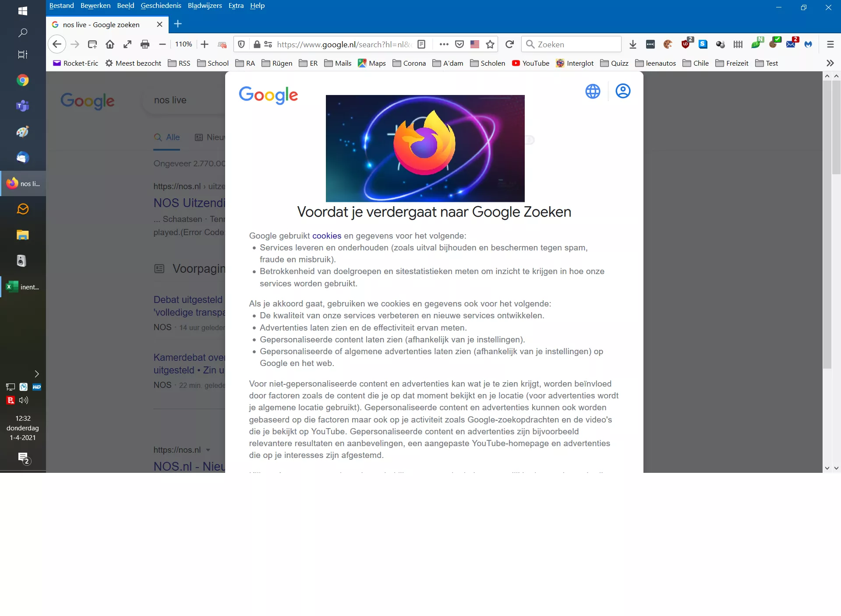
Task: Open the uBlock Origin extension icon
Action: tap(686, 44)
